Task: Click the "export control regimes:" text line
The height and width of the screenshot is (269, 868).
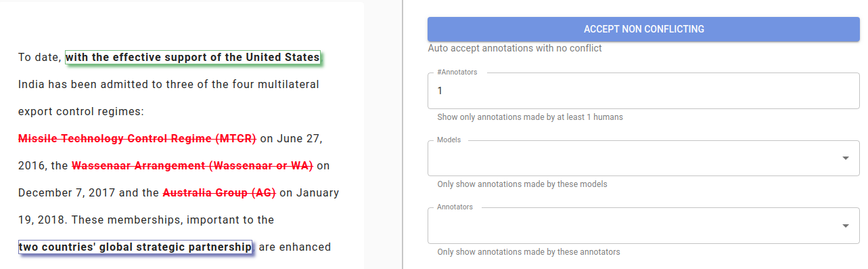Action: 81,112
